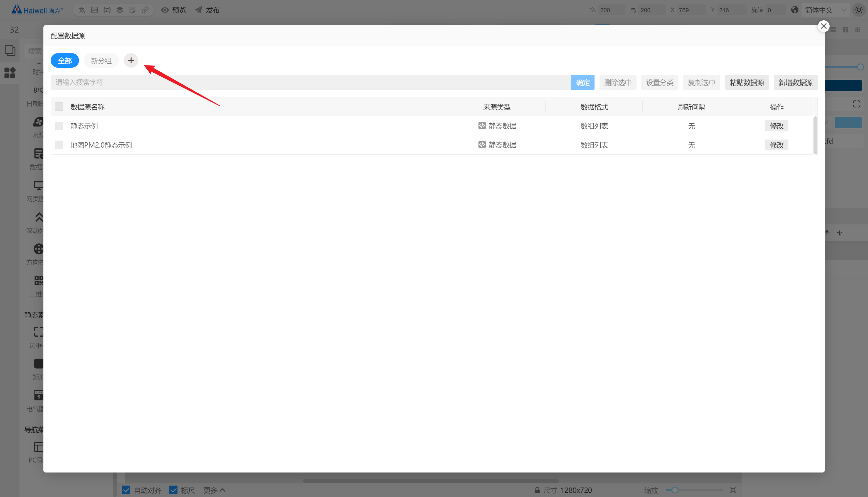
Task: Click the dark blue color swatch in right panel
Action: (x=843, y=85)
